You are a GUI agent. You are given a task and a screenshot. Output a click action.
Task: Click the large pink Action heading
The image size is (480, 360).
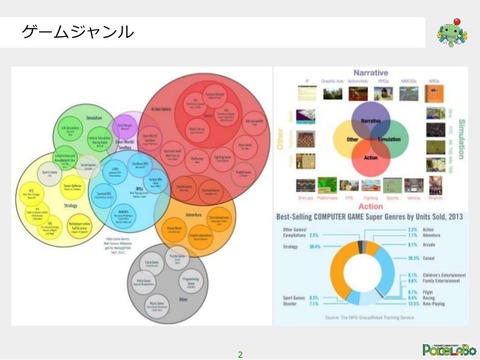(371, 206)
